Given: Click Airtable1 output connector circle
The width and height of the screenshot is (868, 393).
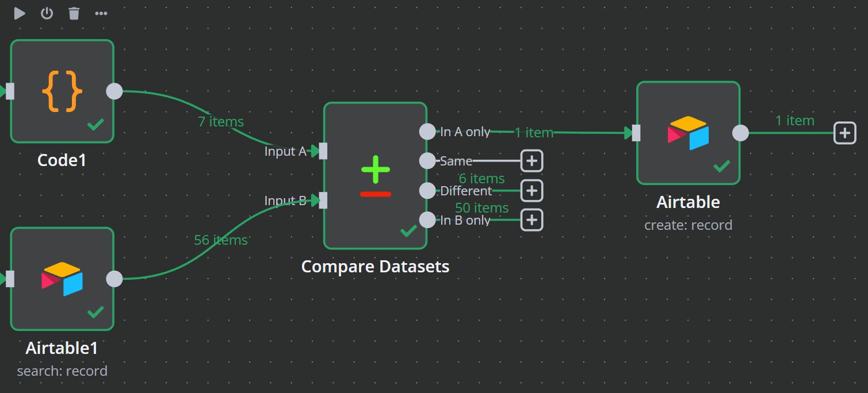Looking at the screenshot, I should tap(114, 279).
